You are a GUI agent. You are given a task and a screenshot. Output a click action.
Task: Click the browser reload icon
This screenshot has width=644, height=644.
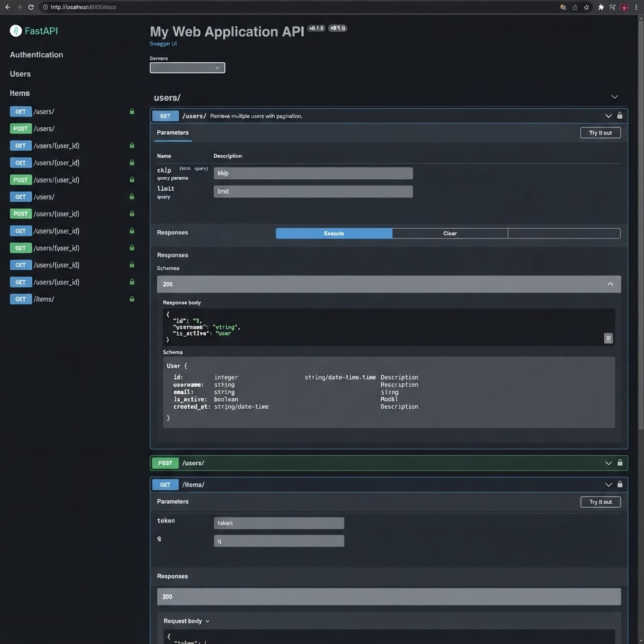(31, 7)
